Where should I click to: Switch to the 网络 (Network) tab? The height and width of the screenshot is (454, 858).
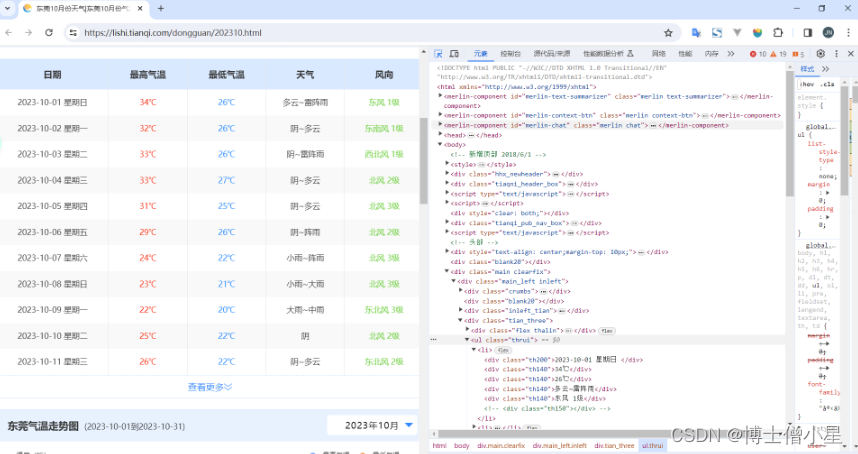(659, 54)
